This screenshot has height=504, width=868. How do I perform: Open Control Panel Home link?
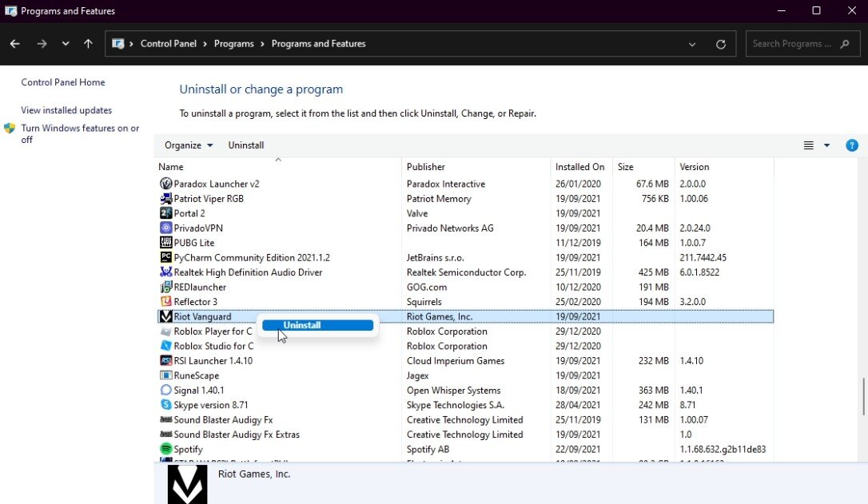coord(63,82)
